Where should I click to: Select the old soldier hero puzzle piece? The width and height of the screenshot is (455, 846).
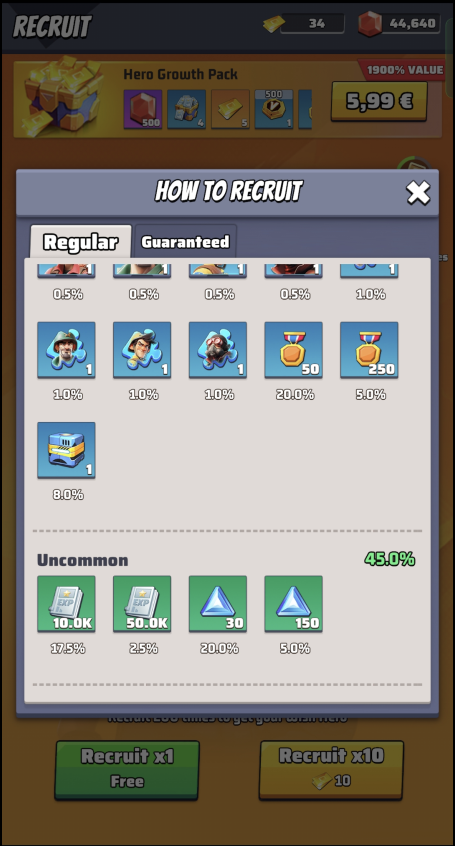[66, 350]
